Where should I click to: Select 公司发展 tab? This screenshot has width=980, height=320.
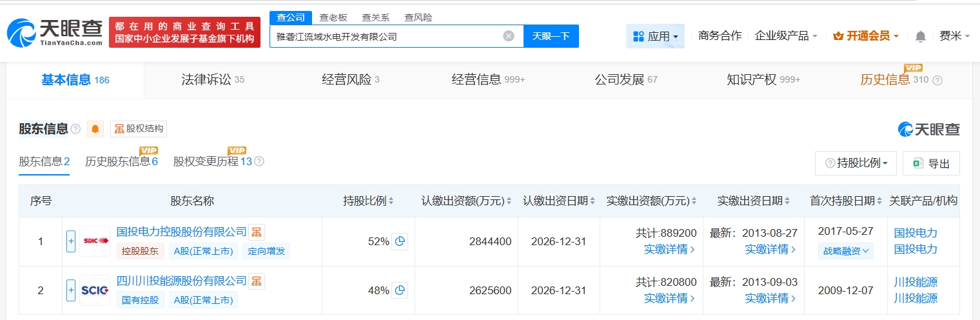pos(626,80)
